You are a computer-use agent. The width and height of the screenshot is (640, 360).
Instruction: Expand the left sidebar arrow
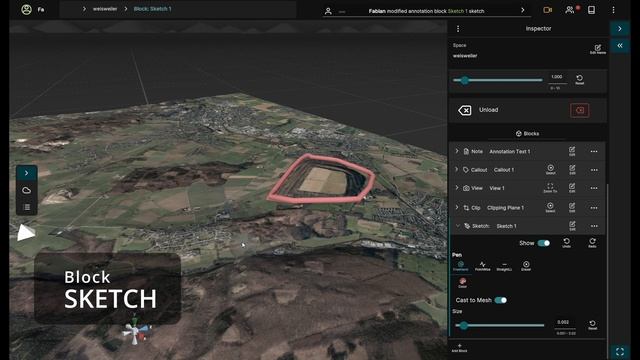click(27, 173)
